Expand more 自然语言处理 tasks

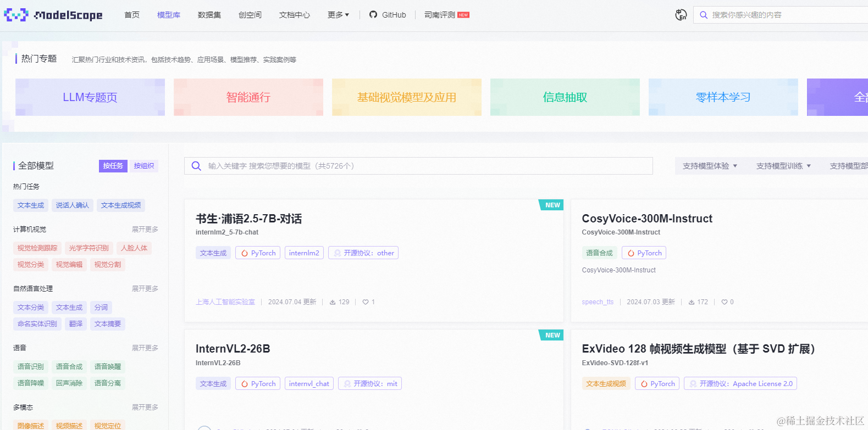(x=145, y=288)
